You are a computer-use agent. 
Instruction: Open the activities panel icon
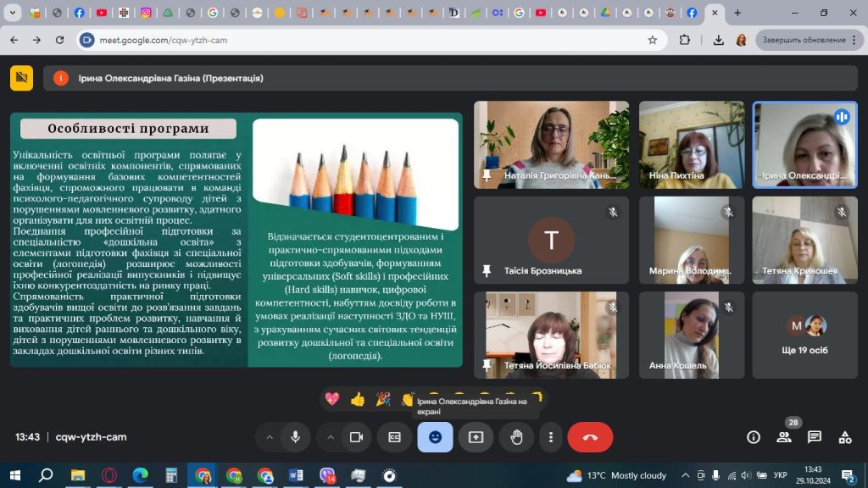point(845,437)
